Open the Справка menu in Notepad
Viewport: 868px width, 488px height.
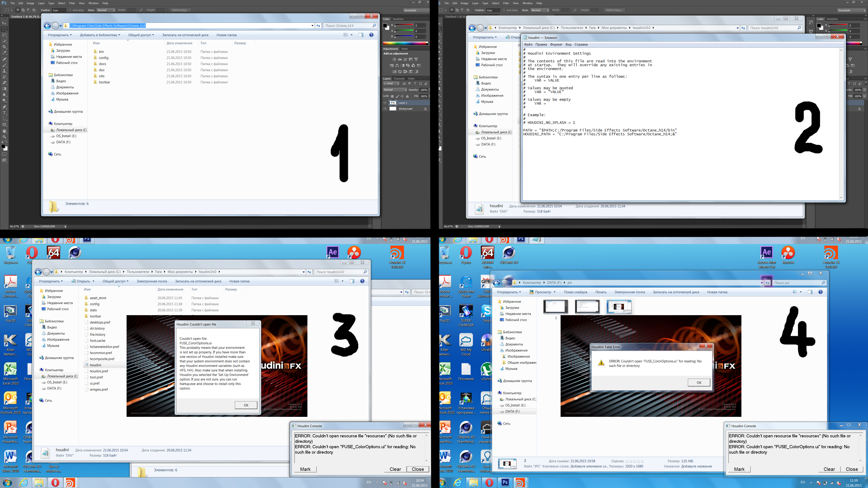(581, 45)
